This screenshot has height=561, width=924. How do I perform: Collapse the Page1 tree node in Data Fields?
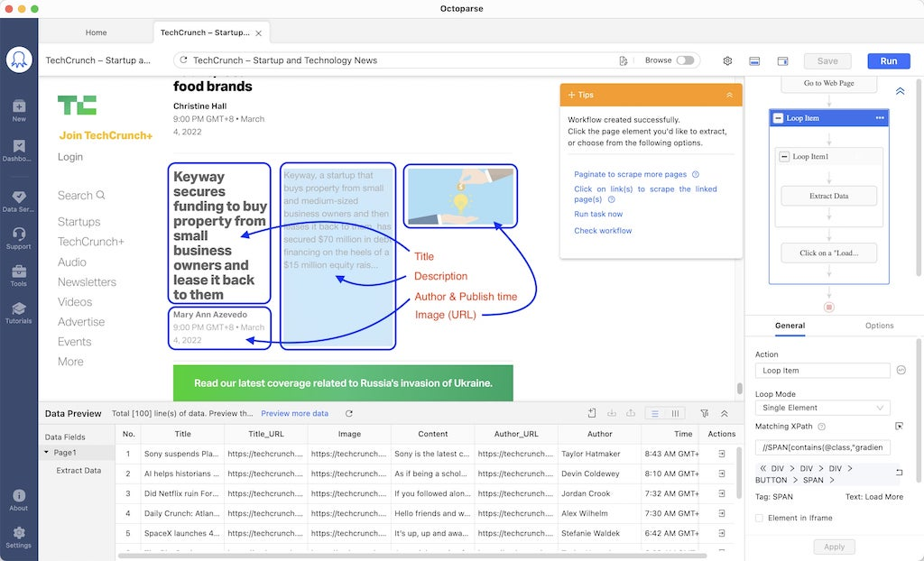coord(47,453)
